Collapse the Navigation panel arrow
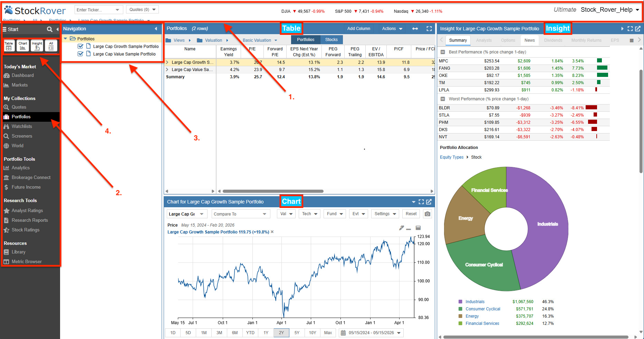644x339 pixels. 156,29
